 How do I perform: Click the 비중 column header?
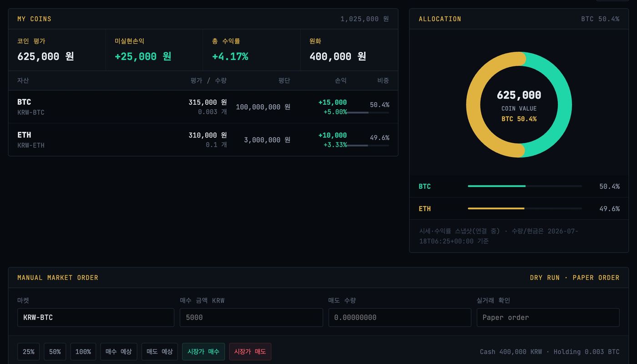383,81
